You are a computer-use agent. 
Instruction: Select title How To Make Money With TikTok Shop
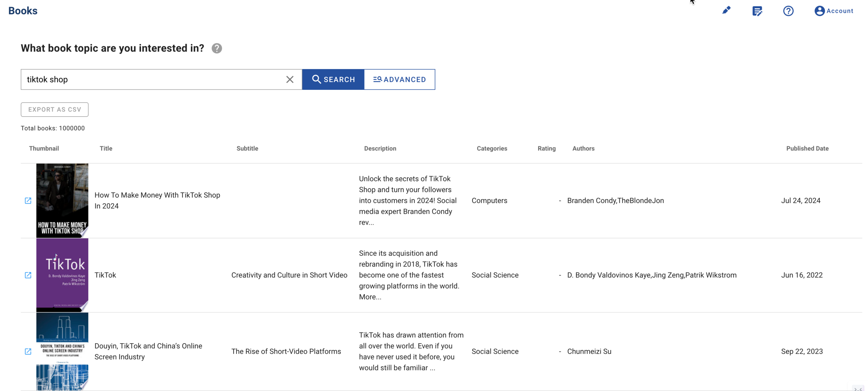pyautogui.click(x=157, y=201)
